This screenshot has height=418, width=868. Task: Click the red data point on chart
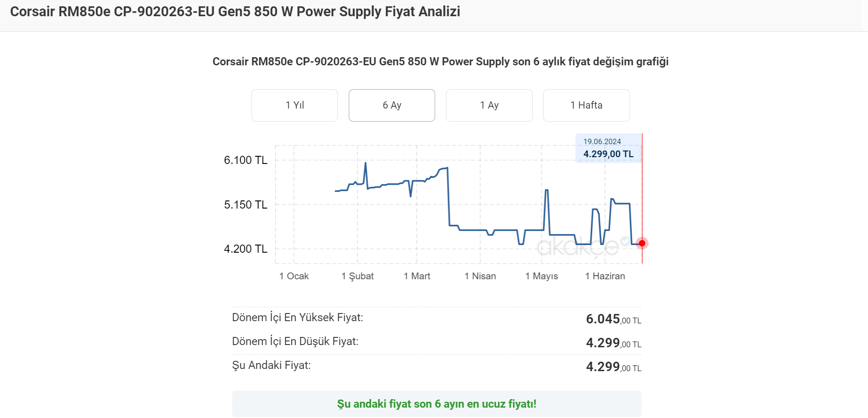coord(642,243)
